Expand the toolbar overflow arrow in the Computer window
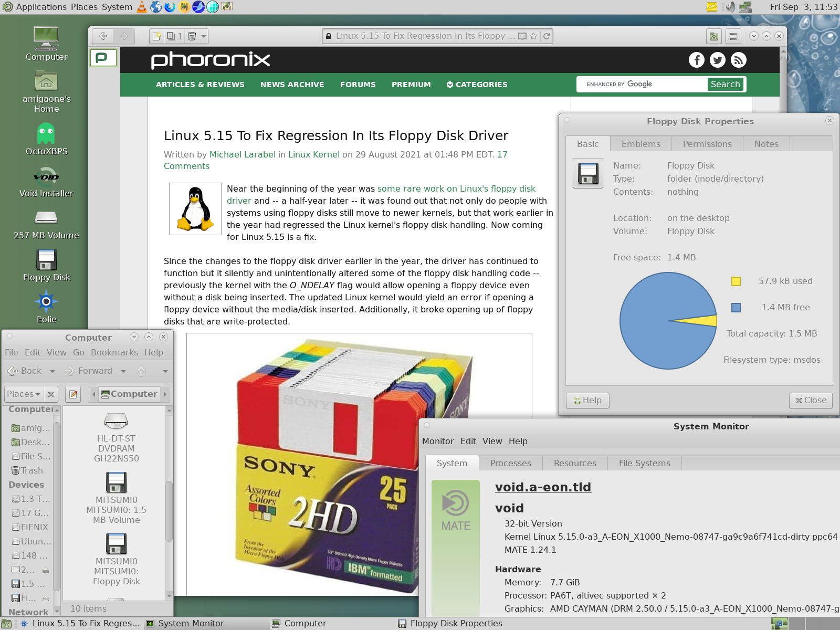Viewport: 840px width, 630px height. coord(165,371)
